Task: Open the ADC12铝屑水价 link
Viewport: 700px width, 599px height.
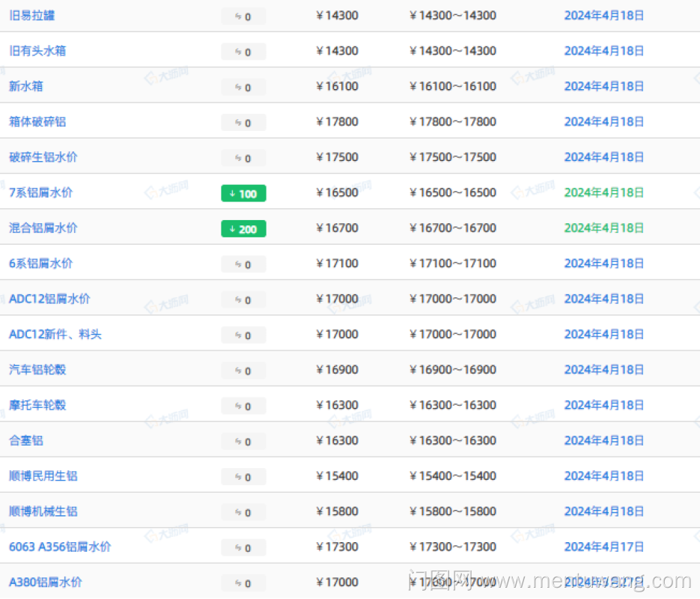Action: [x=49, y=299]
